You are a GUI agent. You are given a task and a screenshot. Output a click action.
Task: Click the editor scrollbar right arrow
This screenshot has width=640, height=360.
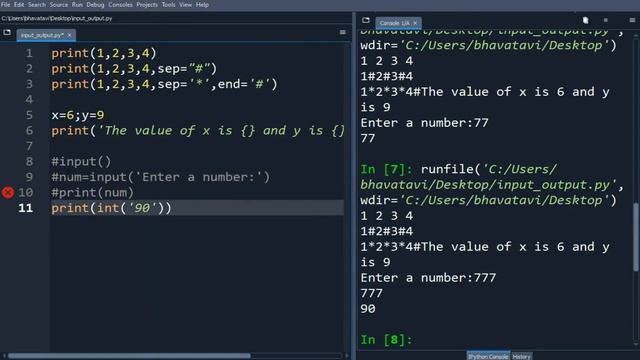[x=347, y=356]
